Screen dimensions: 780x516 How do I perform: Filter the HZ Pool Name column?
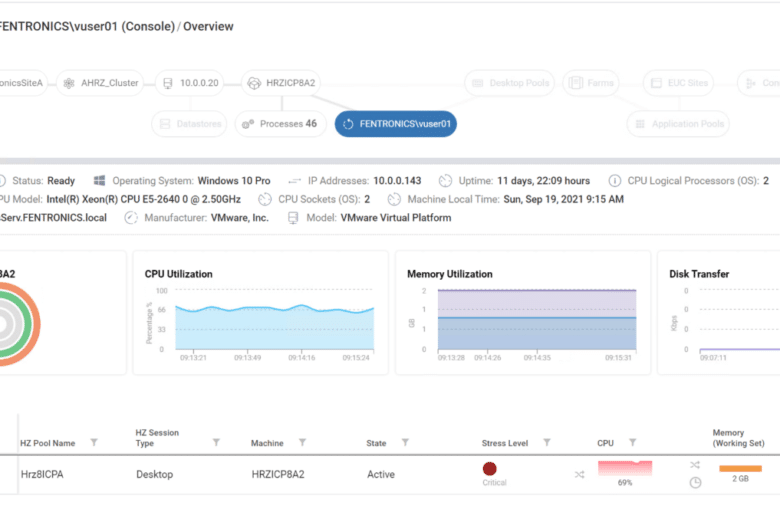[x=94, y=442]
